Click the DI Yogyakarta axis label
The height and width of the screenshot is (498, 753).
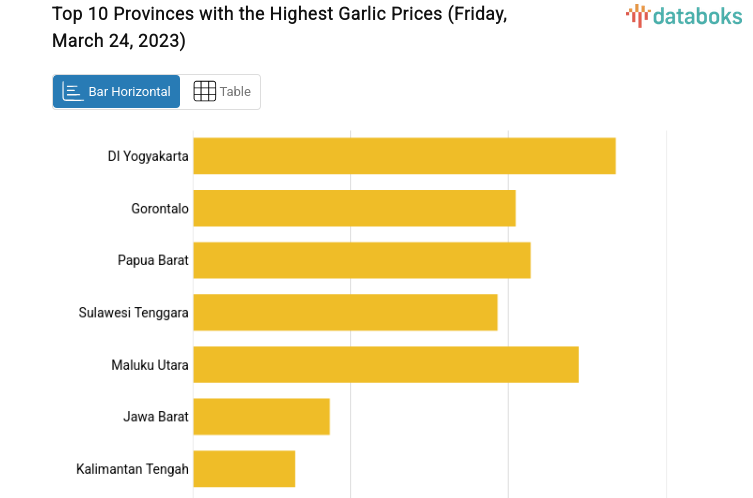148,156
